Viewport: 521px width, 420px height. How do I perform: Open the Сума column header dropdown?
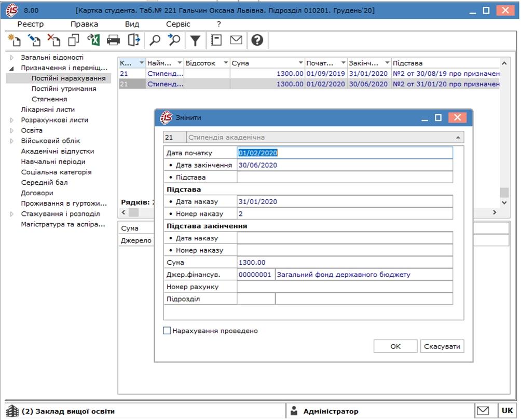300,63
